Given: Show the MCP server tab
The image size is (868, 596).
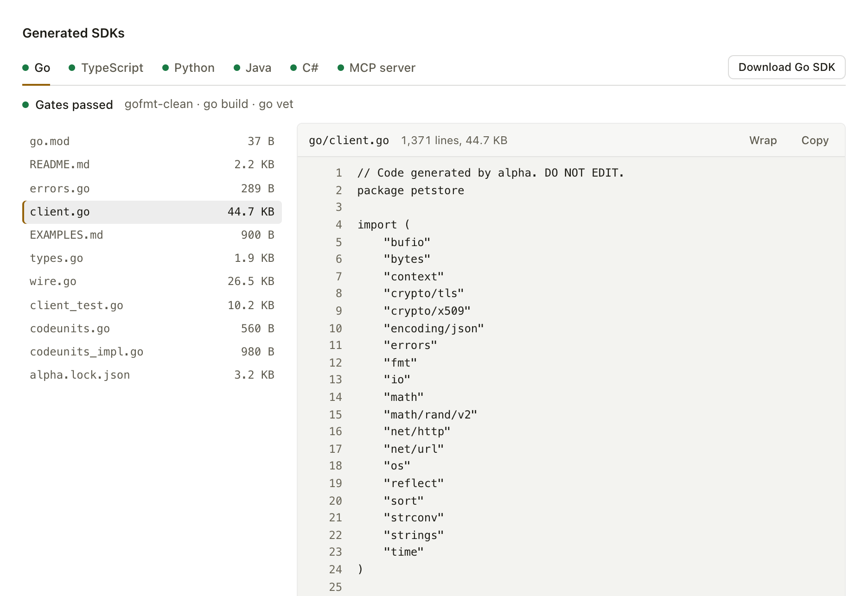Looking at the screenshot, I should coord(377,68).
